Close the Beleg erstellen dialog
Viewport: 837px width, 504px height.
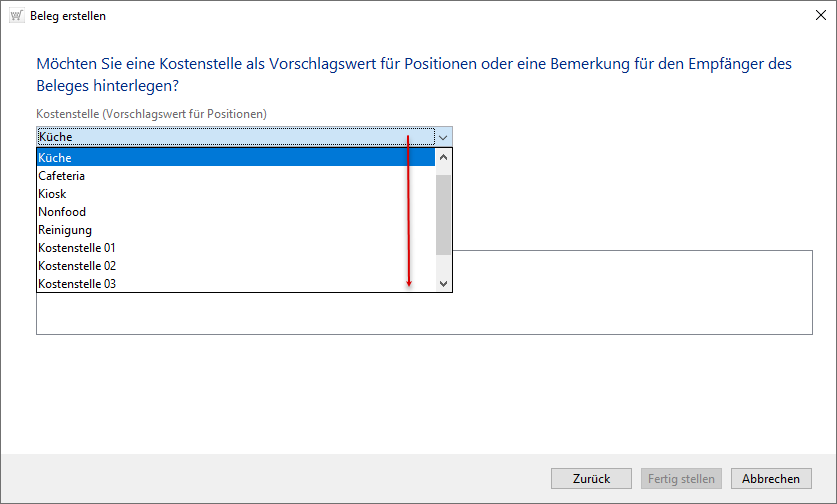(x=817, y=16)
